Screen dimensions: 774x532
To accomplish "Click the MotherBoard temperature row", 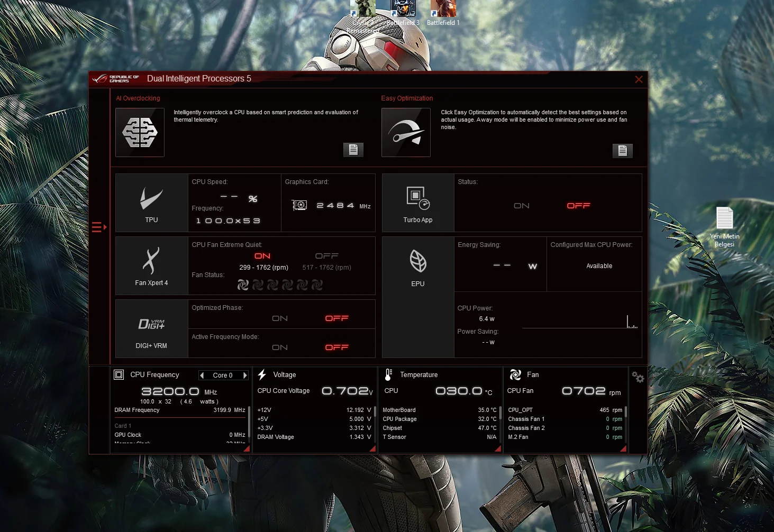I will point(440,410).
